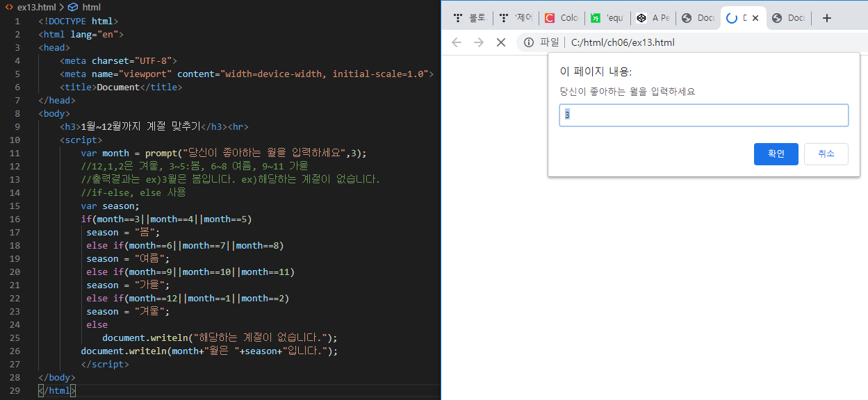Click the 확인 button in the prompt dialog
Screen dimensions: 868x400
click(x=776, y=154)
